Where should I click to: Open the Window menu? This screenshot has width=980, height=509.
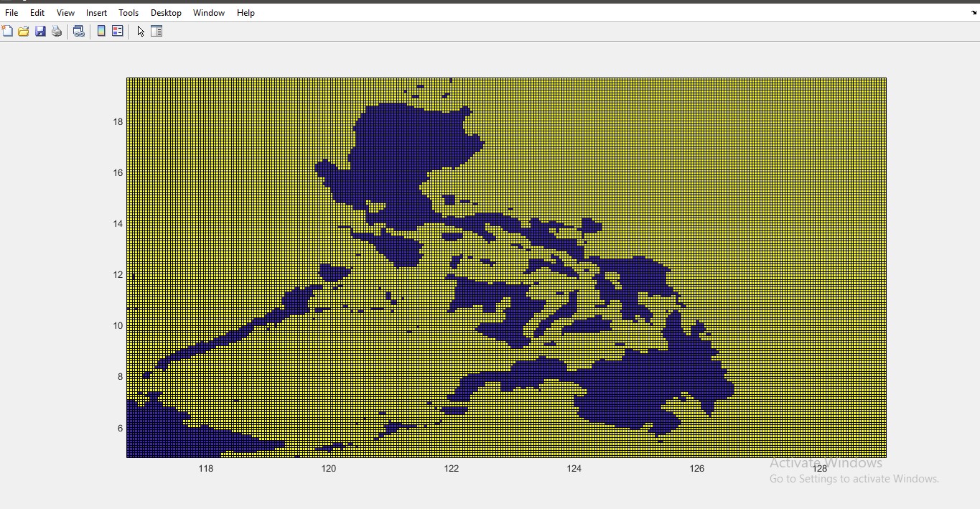[x=209, y=13]
